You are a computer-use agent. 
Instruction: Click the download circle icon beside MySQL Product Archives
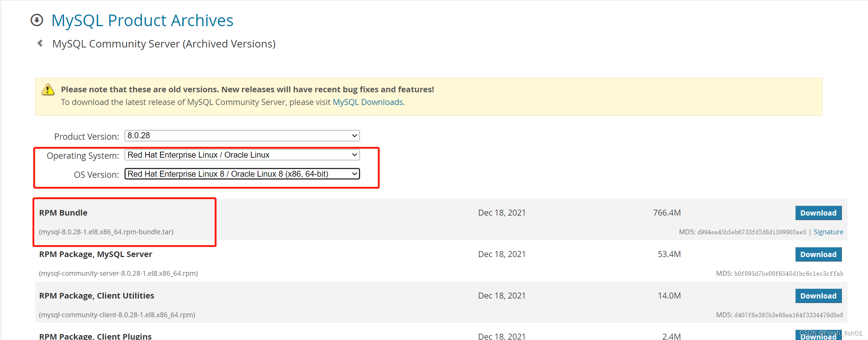coord(37,20)
